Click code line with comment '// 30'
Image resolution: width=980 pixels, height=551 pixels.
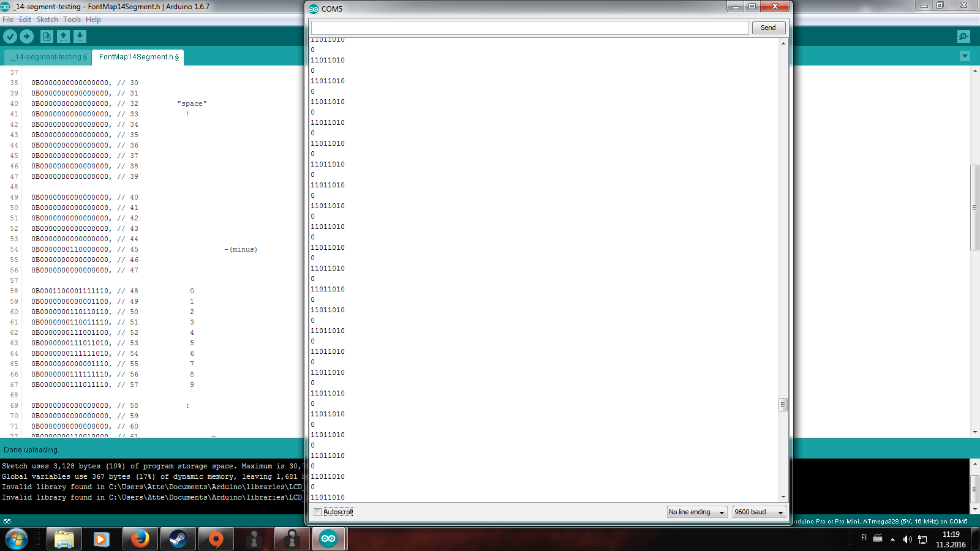click(85, 83)
